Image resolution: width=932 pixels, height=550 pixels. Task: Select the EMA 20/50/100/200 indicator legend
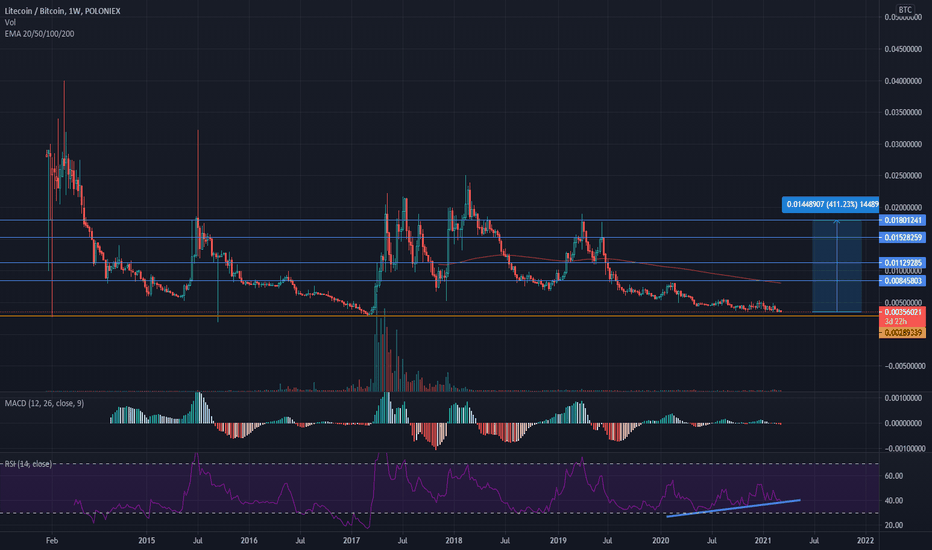39,34
